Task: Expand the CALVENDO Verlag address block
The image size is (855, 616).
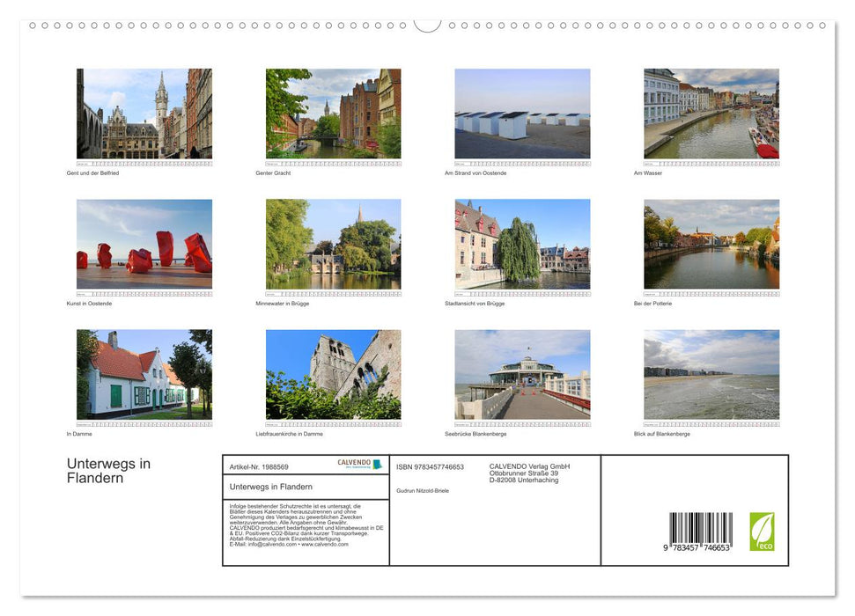Action: (528, 473)
